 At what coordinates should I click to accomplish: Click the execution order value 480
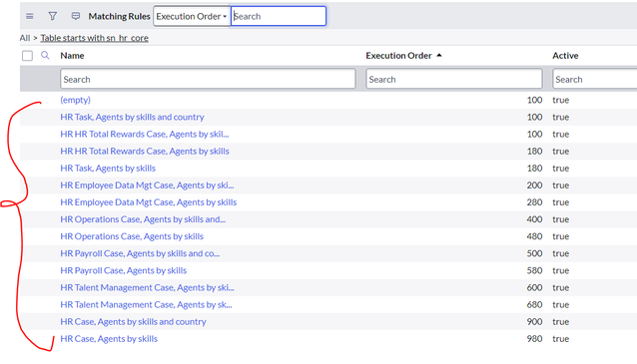[534, 236]
